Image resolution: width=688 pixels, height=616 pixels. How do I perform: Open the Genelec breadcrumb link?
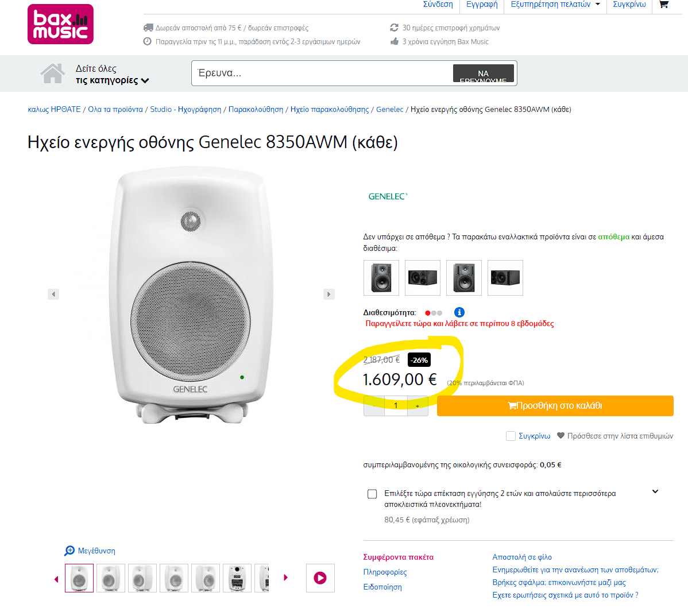[389, 109]
